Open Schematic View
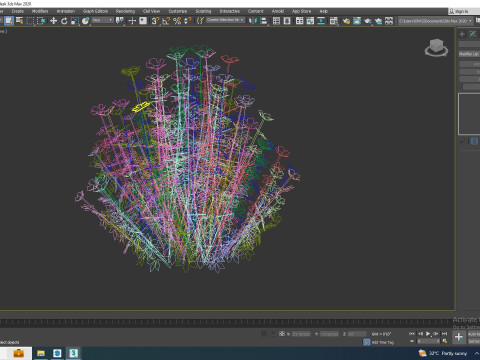 coord(321,21)
